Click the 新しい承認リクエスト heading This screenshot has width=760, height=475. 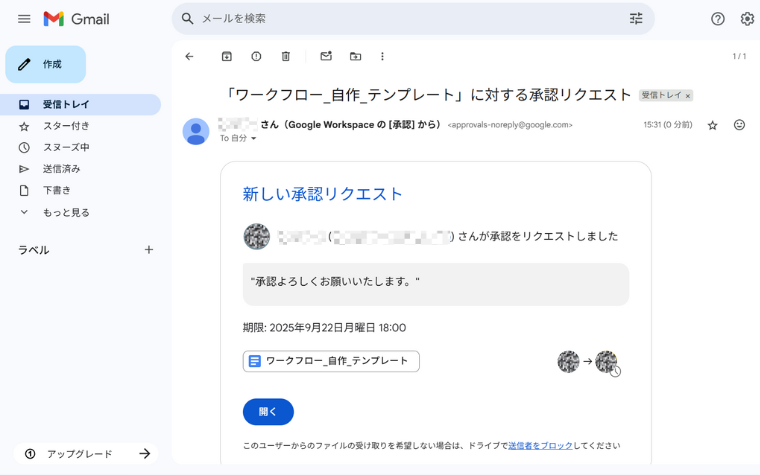322,194
